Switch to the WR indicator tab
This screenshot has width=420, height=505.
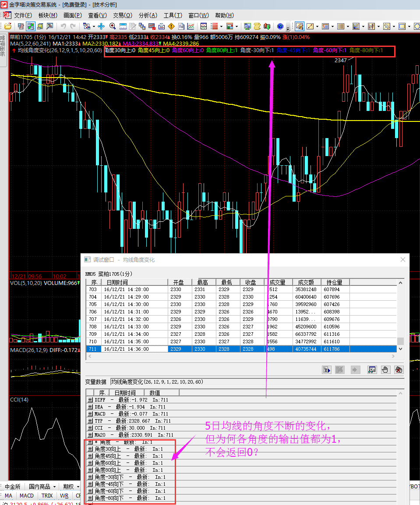(x=64, y=496)
